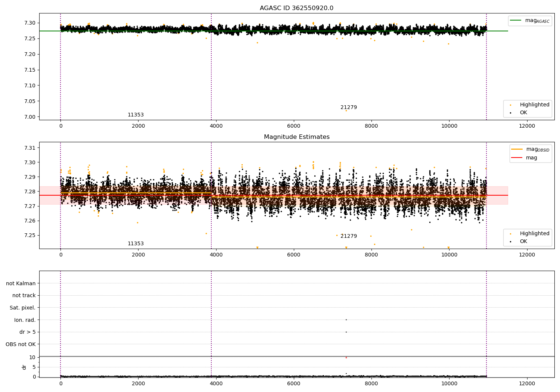The height and width of the screenshot is (392, 560).
Task: Click the 7.10 y-tick in the top plot
Action: pos(29,85)
